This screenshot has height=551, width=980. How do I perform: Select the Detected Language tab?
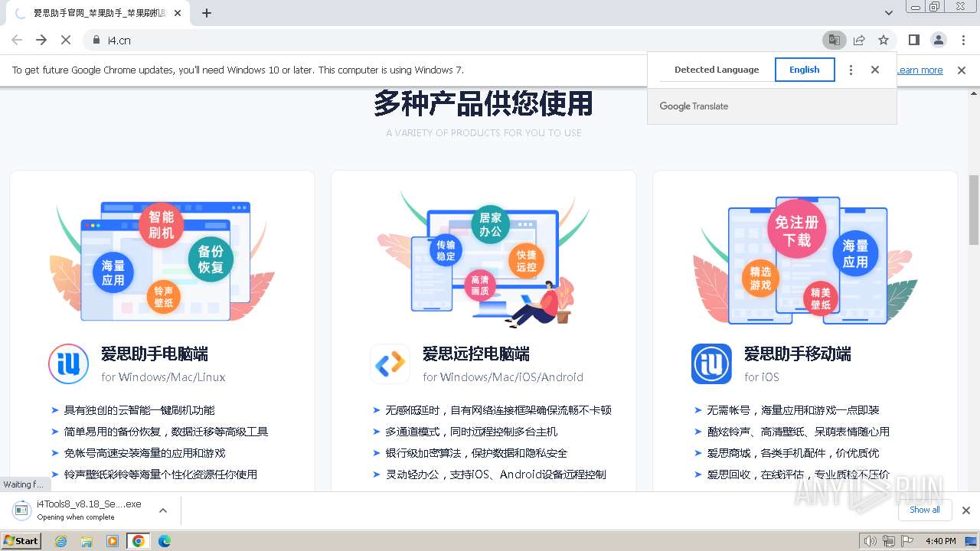(717, 70)
